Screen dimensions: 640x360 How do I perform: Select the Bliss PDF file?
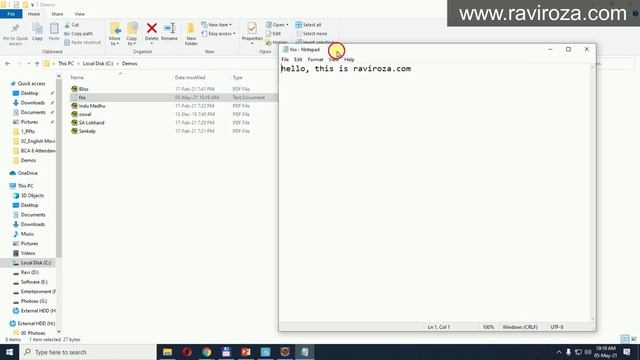[84, 89]
